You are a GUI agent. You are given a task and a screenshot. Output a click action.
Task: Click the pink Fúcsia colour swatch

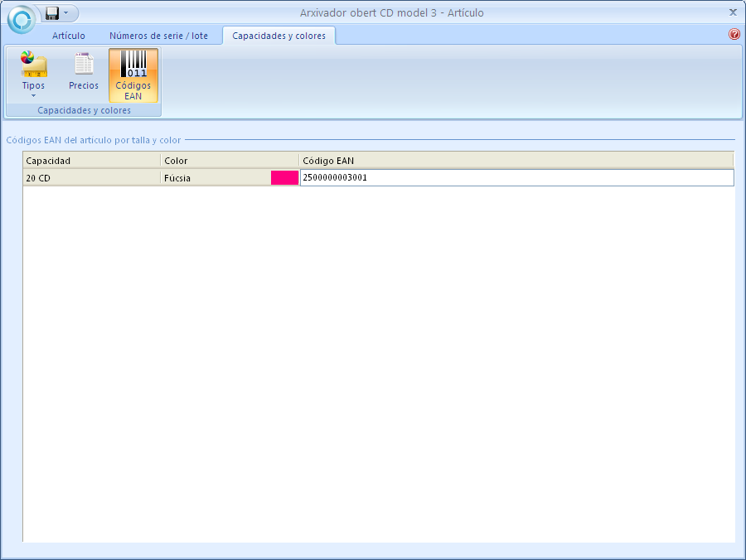[x=284, y=177]
